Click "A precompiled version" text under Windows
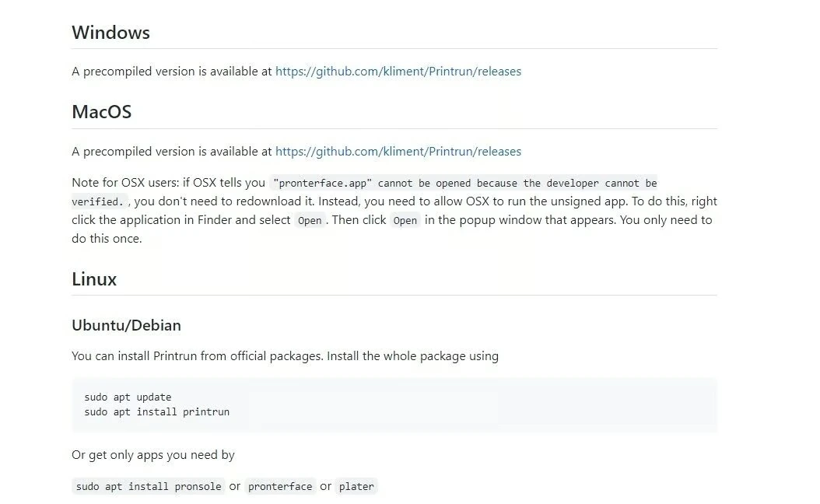The image size is (820, 504). [171, 72]
